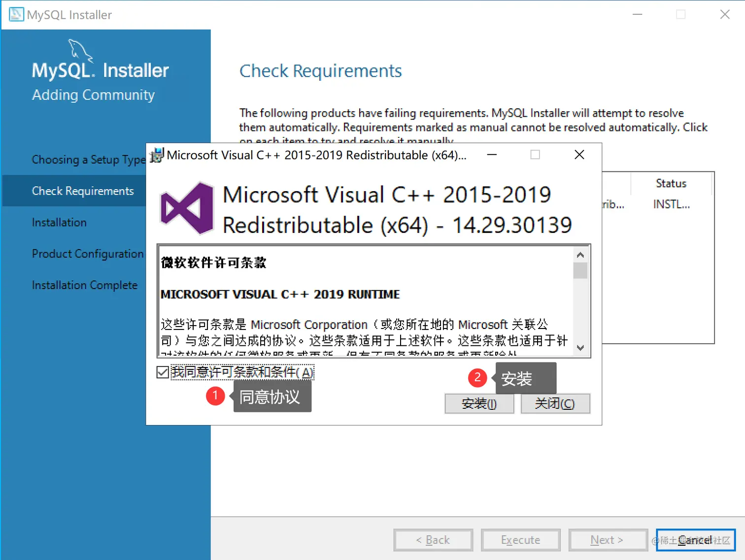Select the Installation sidebar step
Screen dimensions: 745x560
click(59, 223)
